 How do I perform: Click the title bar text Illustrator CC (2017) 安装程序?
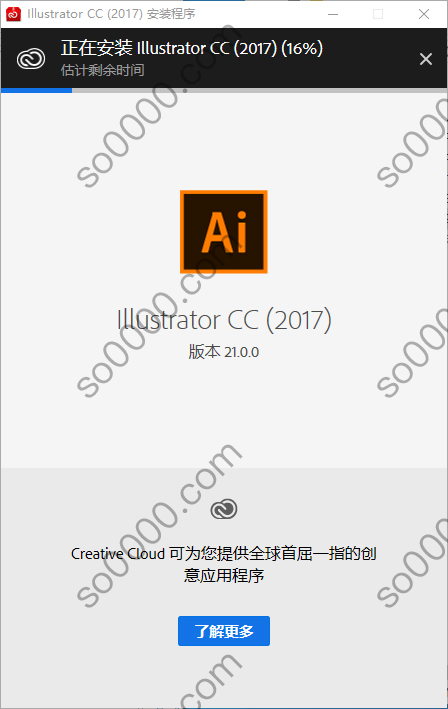click(111, 14)
